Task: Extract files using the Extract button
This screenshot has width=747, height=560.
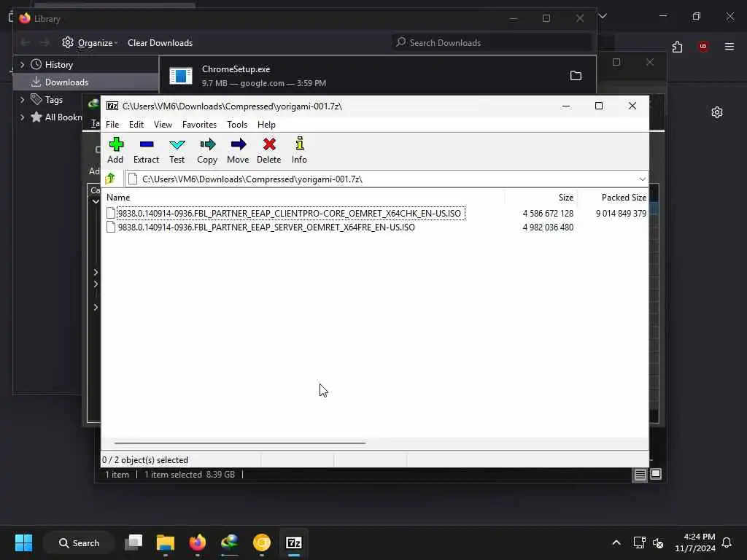Action: (x=146, y=150)
